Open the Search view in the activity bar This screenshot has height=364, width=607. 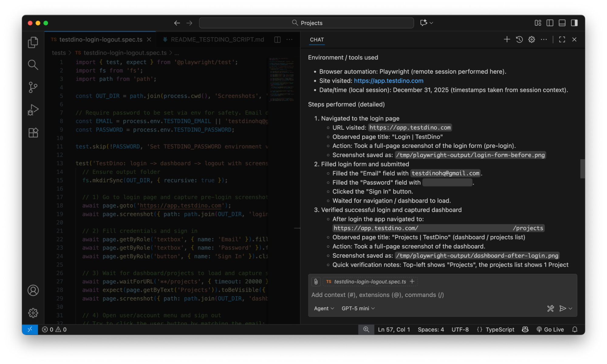[33, 65]
